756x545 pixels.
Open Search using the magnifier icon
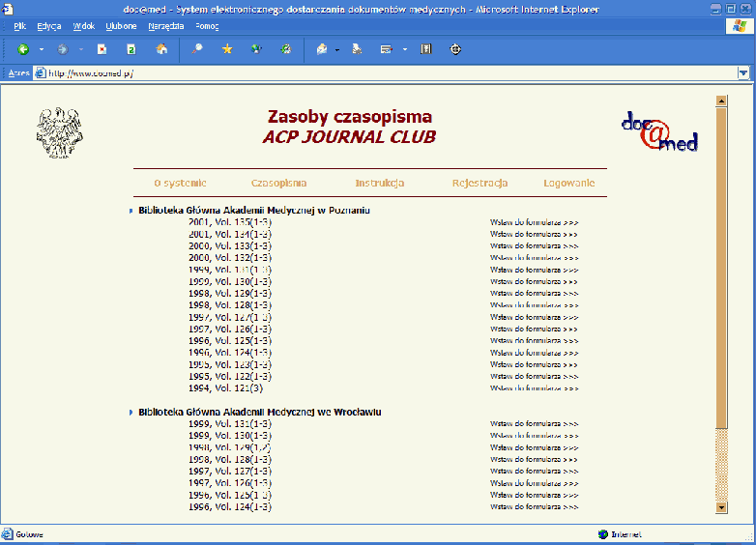[197, 49]
